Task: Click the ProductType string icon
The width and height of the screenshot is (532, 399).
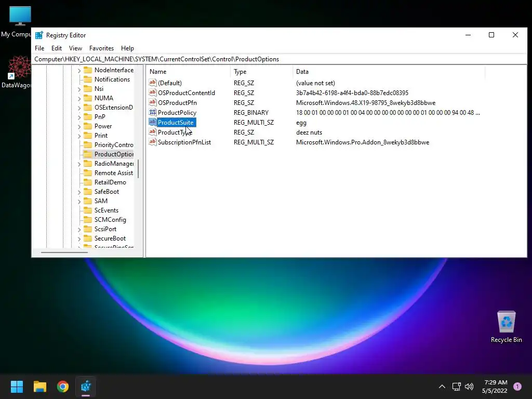Action: point(153,132)
